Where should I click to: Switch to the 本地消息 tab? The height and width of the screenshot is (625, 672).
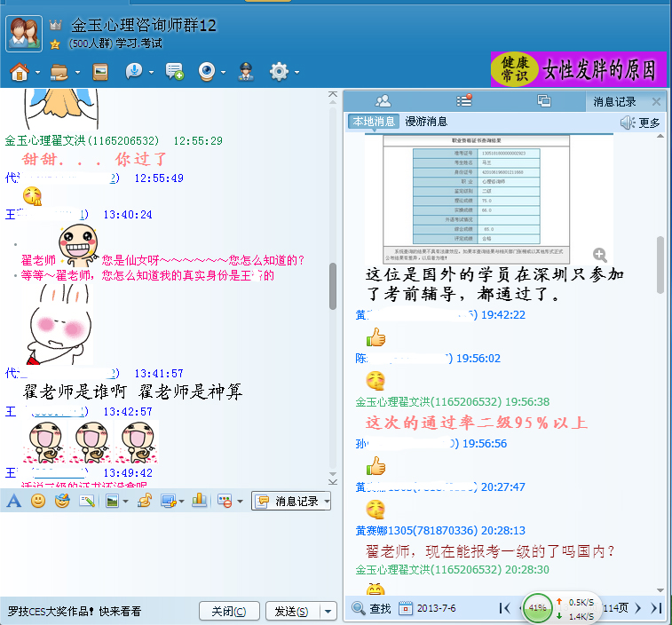(x=373, y=122)
